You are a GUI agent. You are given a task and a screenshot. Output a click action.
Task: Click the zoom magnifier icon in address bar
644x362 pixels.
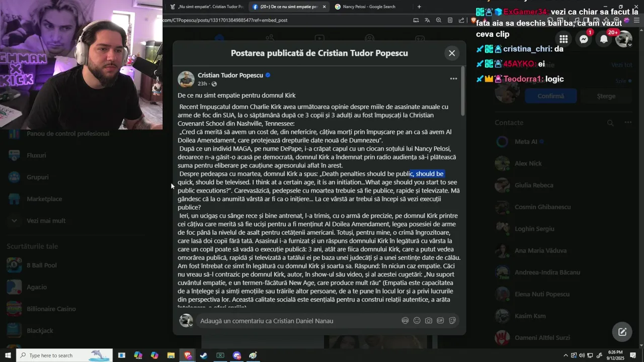(439, 20)
